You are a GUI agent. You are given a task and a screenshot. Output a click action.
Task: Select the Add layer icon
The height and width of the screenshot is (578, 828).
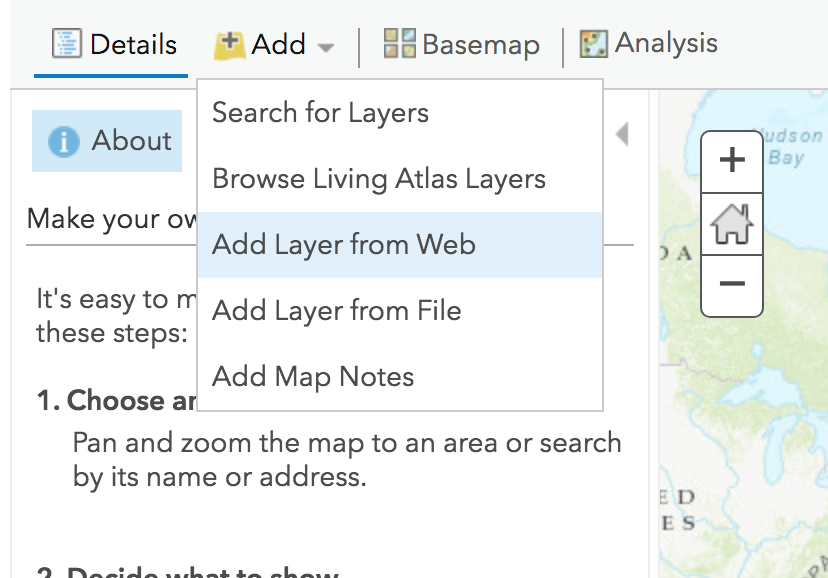pos(229,43)
